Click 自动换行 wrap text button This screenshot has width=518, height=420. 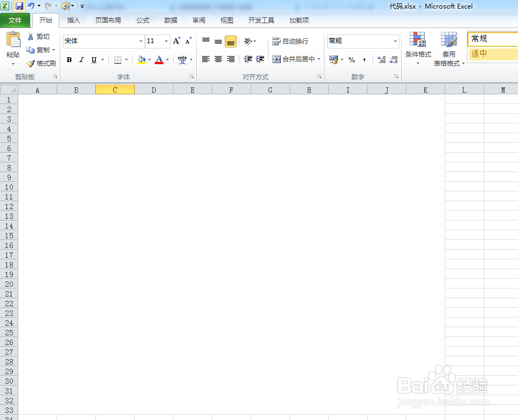click(290, 42)
